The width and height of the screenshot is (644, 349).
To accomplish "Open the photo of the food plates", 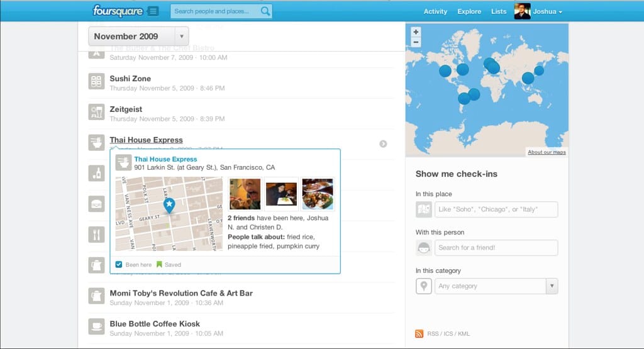I will click(x=318, y=194).
